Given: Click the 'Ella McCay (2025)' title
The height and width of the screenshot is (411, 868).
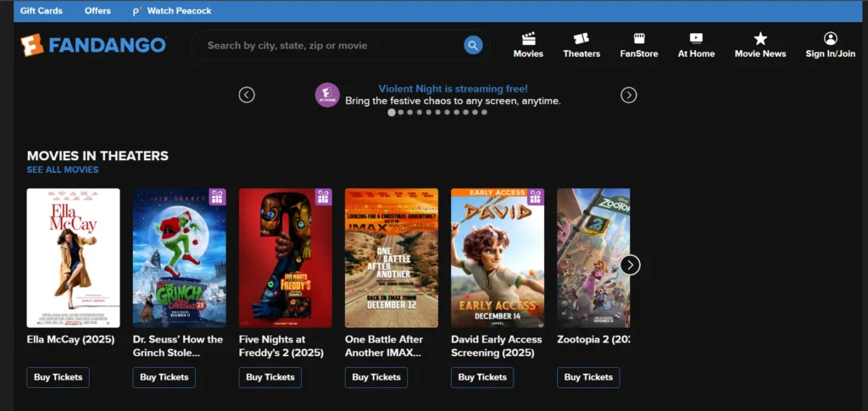Looking at the screenshot, I should click(x=71, y=340).
